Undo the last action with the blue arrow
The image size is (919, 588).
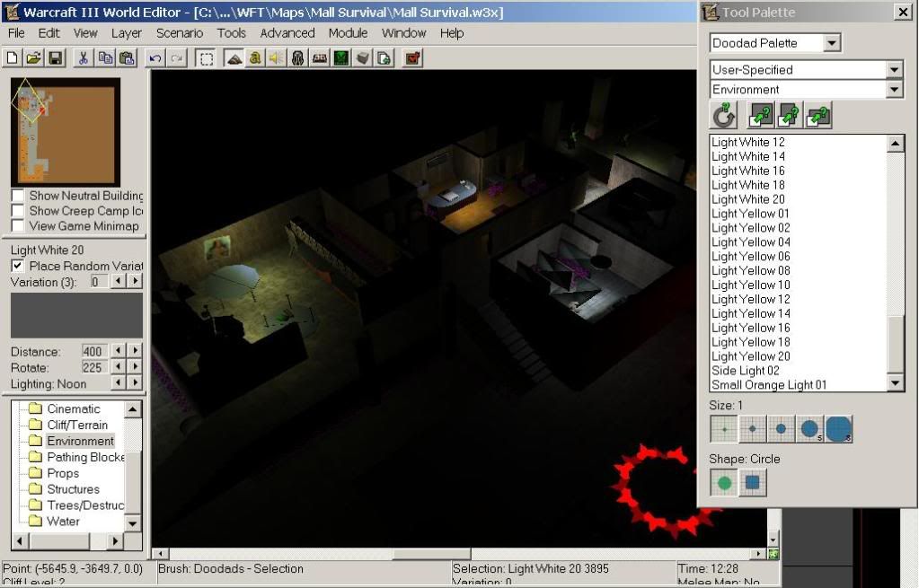click(155, 58)
